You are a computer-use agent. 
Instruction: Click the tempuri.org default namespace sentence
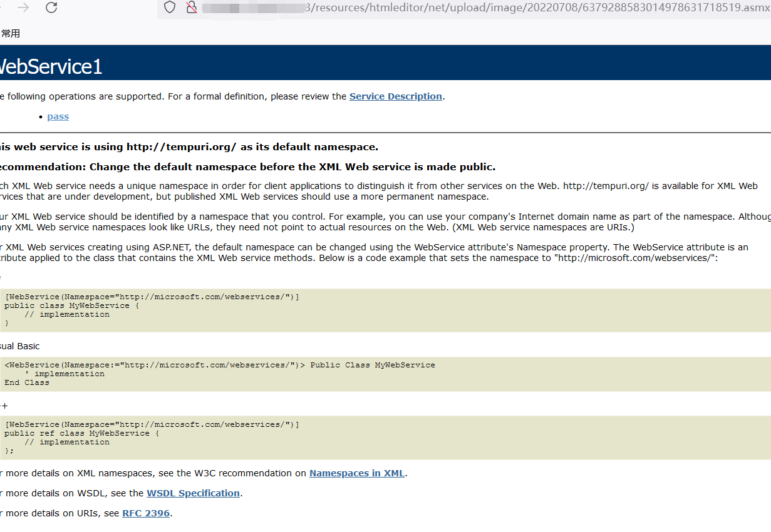[x=188, y=147]
